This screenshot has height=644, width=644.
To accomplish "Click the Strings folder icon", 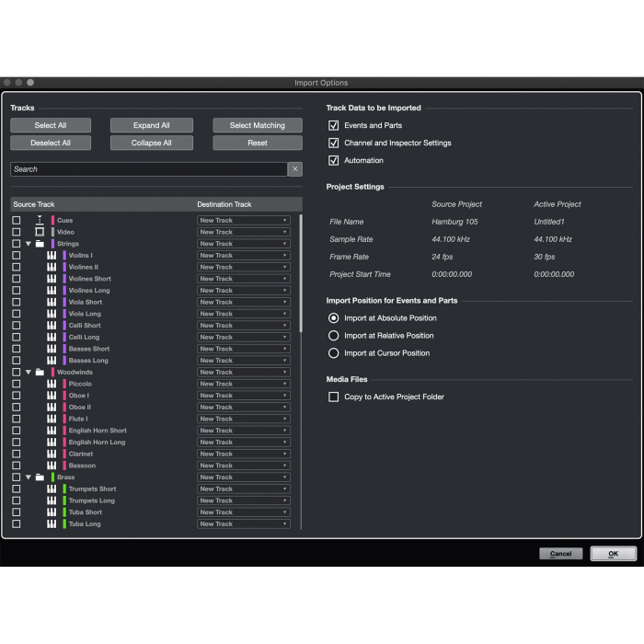I will coord(40,244).
